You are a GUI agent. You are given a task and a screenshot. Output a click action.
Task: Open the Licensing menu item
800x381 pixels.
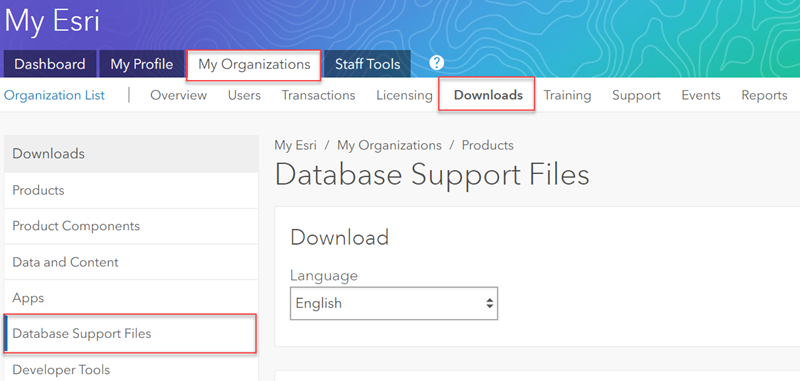click(405, 95)
